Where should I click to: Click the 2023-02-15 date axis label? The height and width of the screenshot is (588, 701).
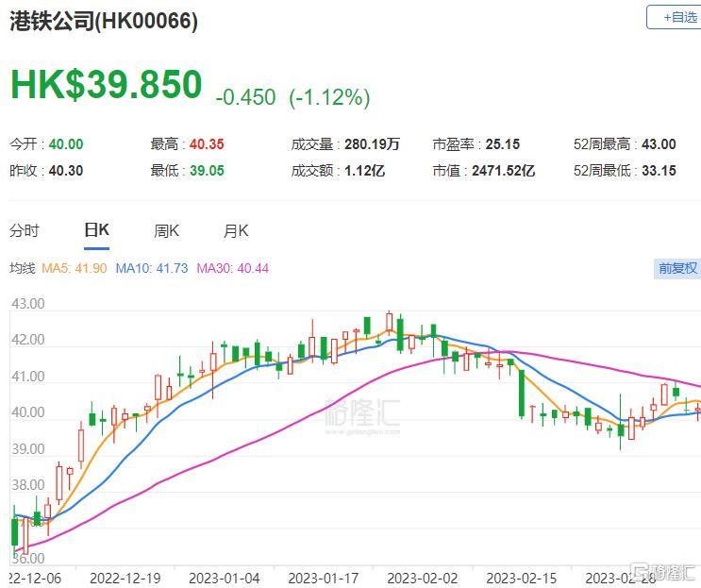522,579
